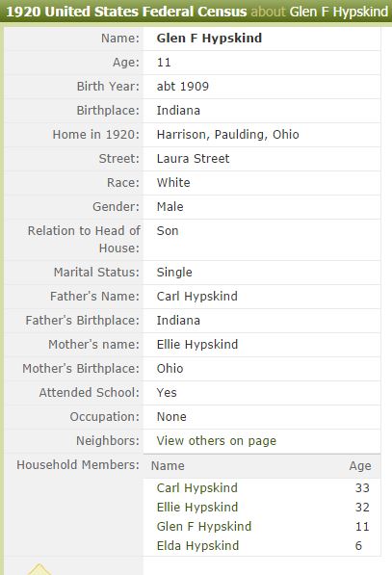This screenshot has width=392, height=575.
Task: Click age 33 in Carl Hypskind's row
Action: (x=362, y=488)
